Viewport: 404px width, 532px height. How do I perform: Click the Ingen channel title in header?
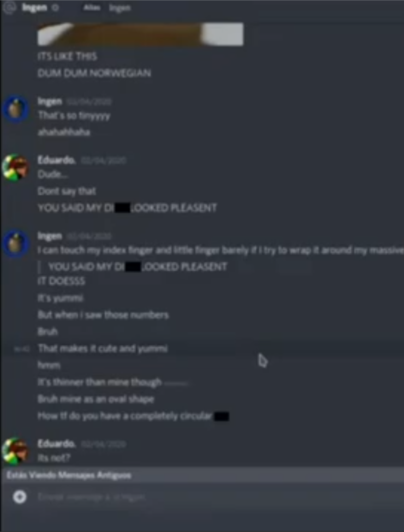pos(34,7)
